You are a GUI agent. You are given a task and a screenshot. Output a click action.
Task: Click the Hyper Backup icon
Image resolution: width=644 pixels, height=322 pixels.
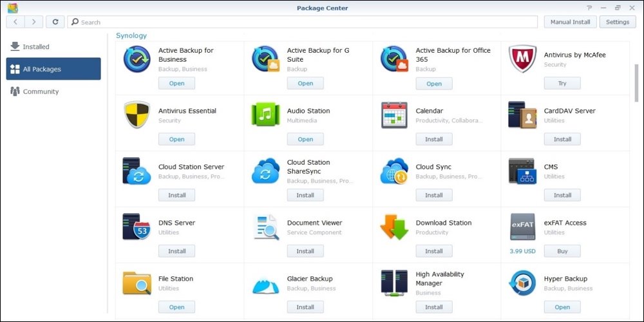coord(522,283)
